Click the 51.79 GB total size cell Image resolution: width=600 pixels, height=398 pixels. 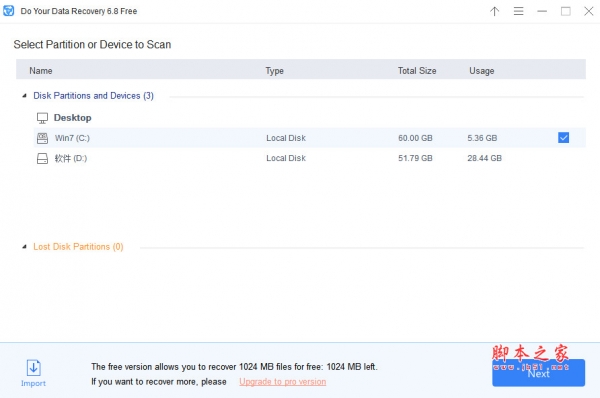pos(415,158)
